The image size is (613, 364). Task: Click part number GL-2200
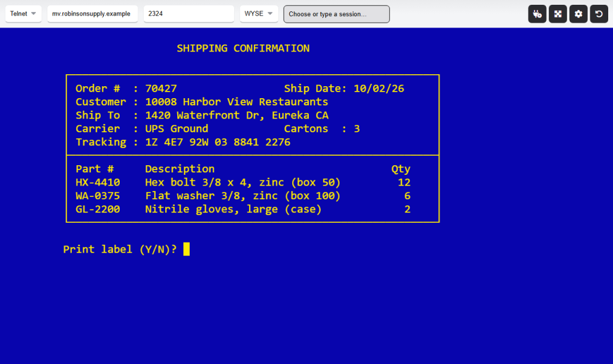pyautogui.click(x=98, y=209)
